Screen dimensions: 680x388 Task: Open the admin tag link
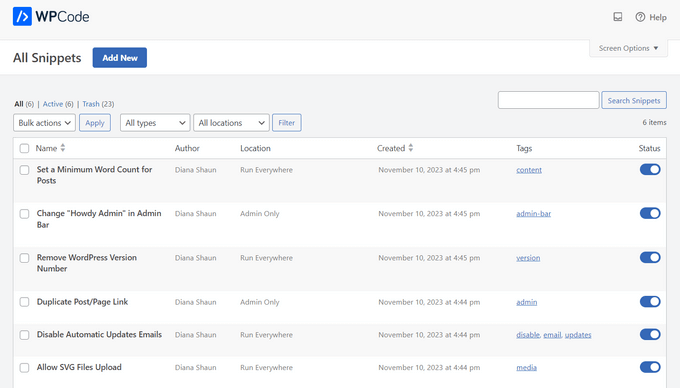[x=526, y=302]
